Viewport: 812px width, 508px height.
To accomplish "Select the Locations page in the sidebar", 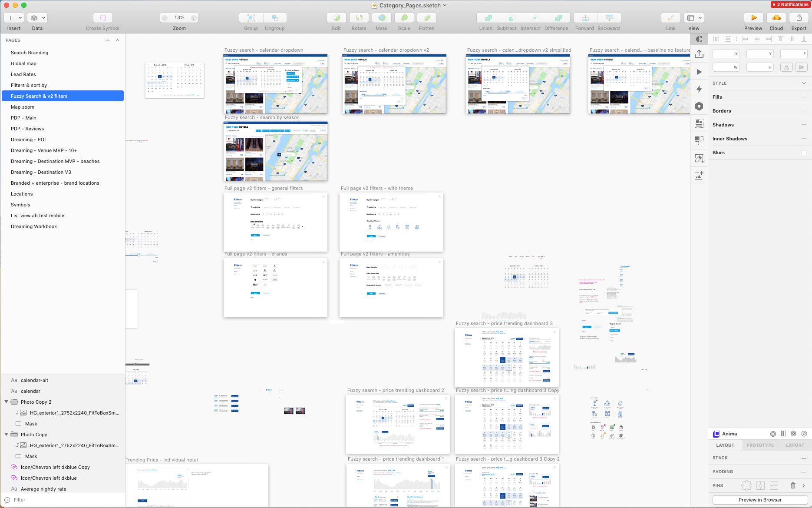I will (22, 194).
